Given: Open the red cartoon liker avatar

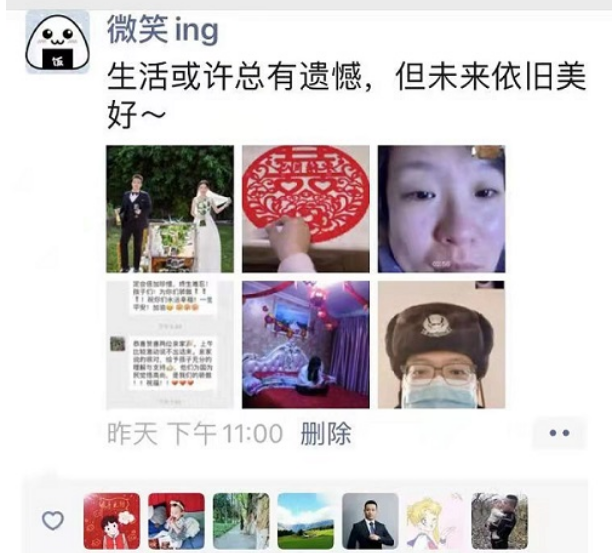Looking at the screenshot, I should coord(112,521).
